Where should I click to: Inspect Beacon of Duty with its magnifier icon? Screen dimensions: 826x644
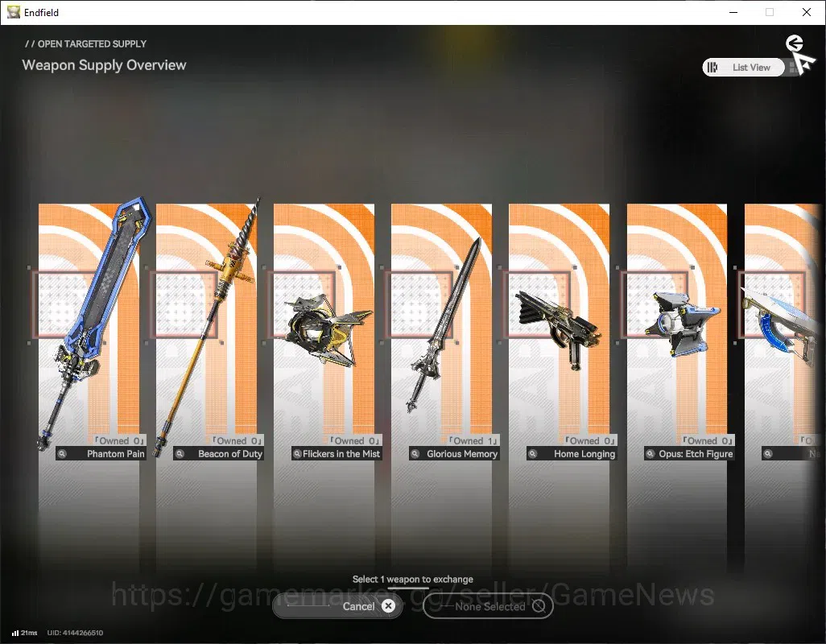point(180,454)
